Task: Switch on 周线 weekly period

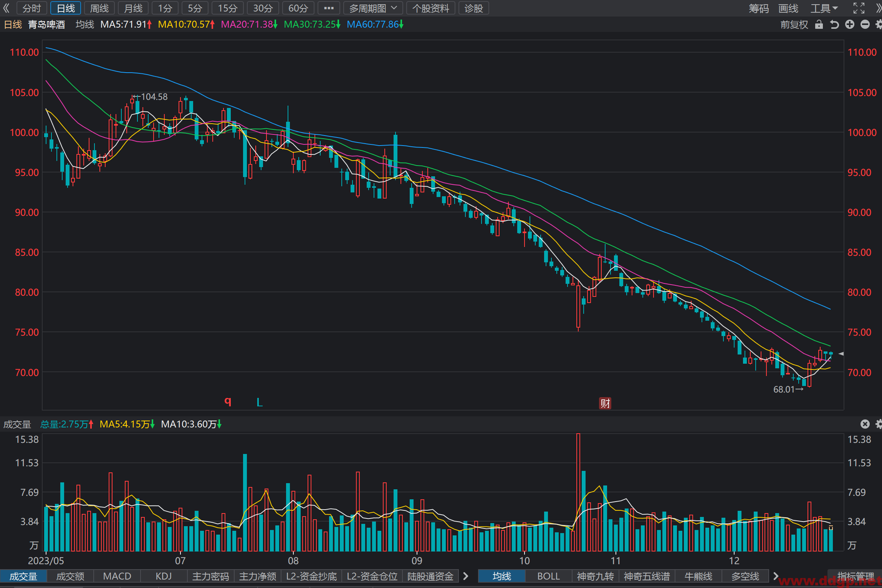Action: tap(99, 8)
